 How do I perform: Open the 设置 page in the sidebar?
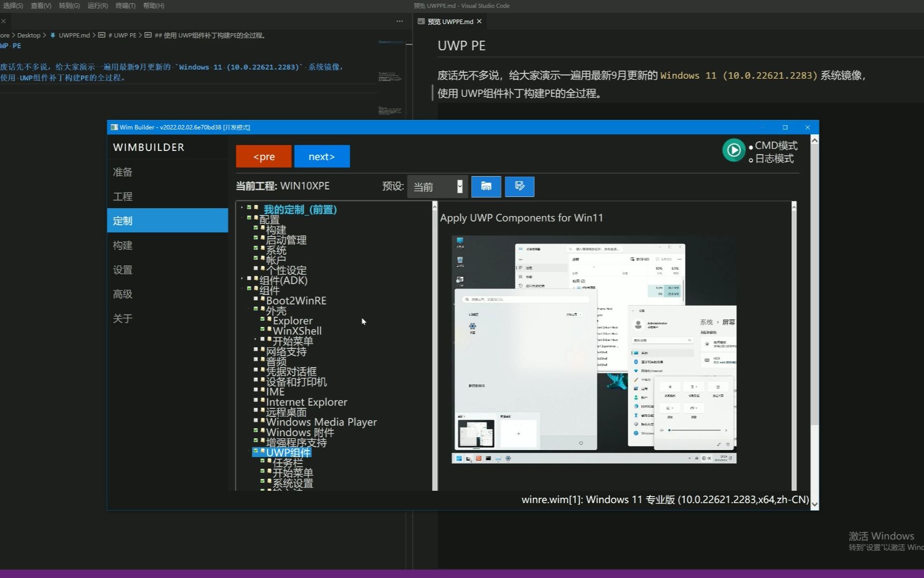(167, 270)
